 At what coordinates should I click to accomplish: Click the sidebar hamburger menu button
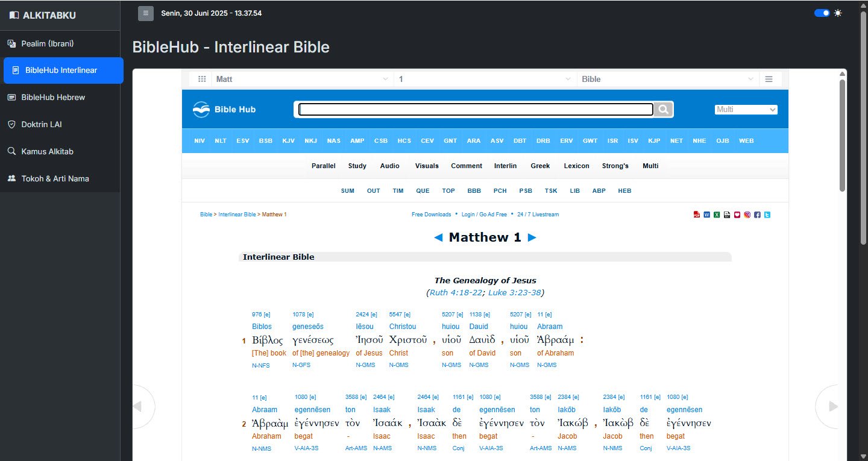(145, 13)
